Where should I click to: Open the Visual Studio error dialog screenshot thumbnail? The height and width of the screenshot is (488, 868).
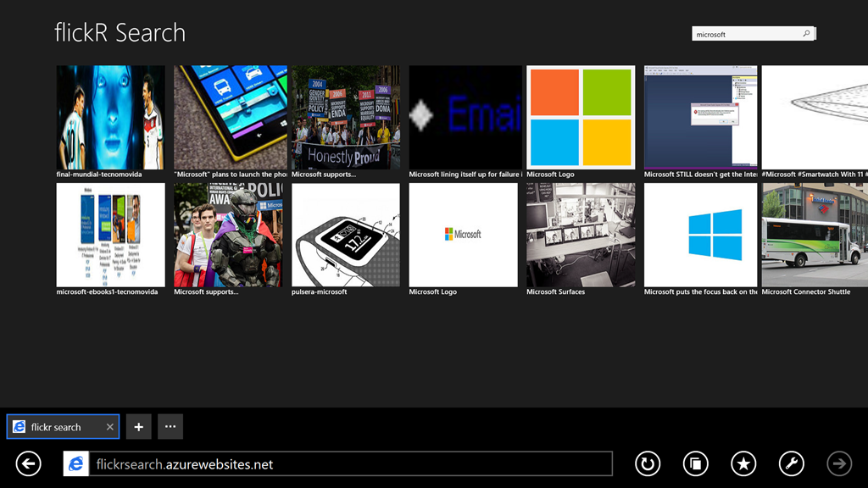pyautogui.click(x=700, y=117)
